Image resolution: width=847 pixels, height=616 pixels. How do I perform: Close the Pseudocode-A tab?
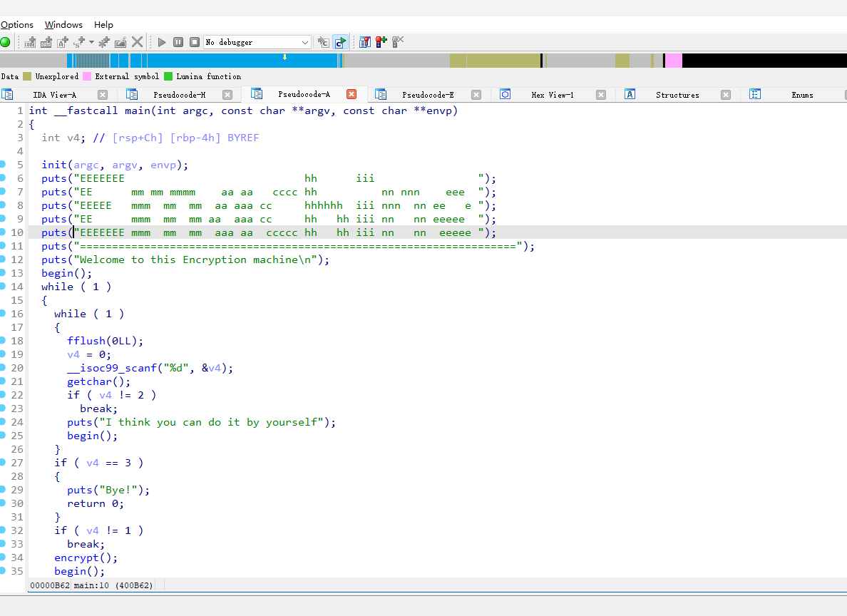351,95
